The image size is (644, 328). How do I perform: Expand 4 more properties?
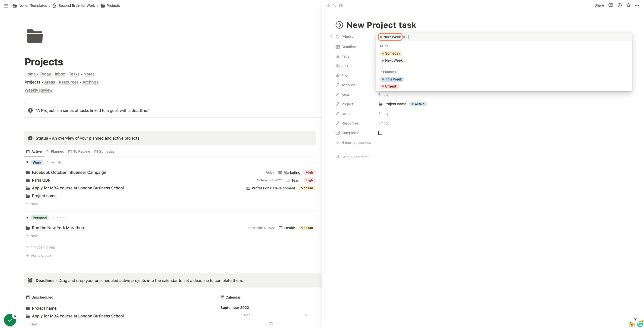tap(353, 143)
